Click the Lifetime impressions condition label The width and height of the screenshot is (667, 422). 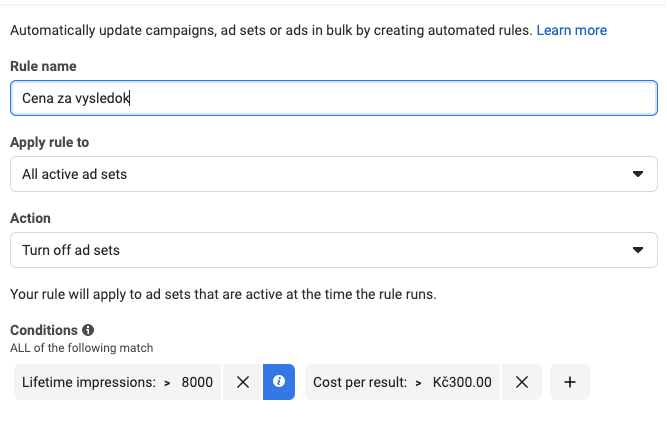(88, 382)
